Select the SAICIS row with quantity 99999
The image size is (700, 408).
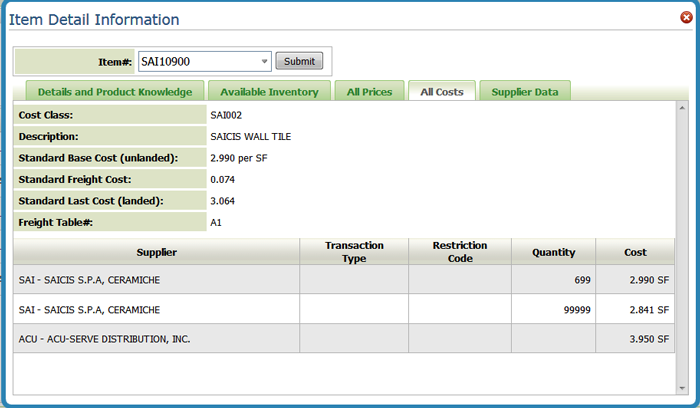[x=156, y=309]
